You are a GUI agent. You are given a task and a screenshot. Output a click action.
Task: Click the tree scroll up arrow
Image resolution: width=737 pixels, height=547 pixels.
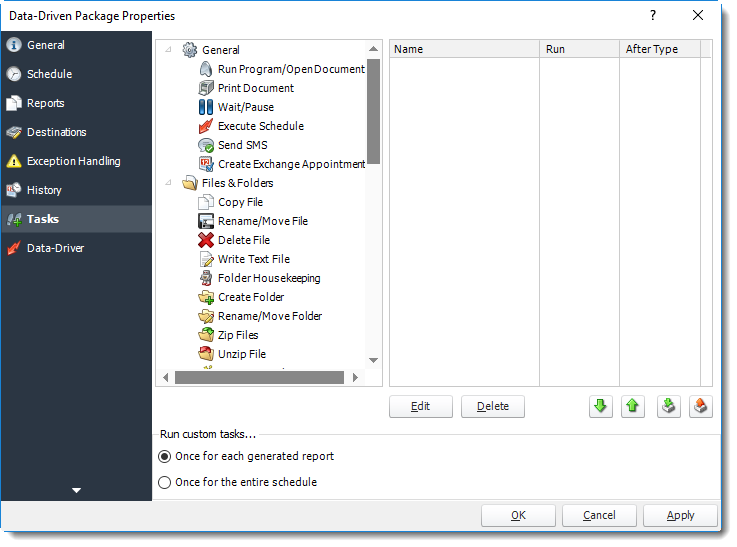pos(374,49)
